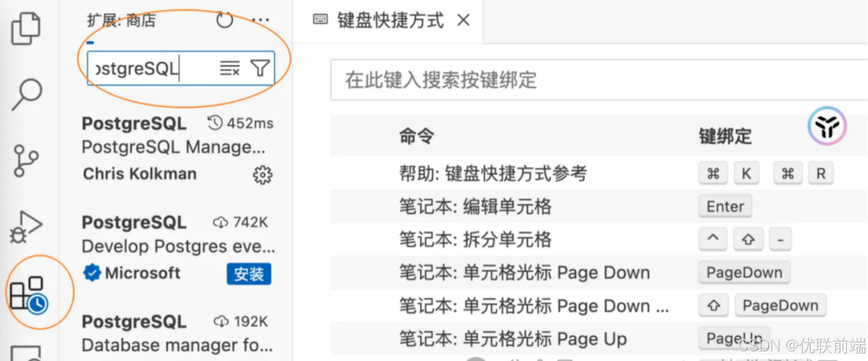Select 笔记本: 单元格光标 Page Down with PageDown key
The width and height of the screenshot is (868, 361).
pyautogui.click(x=598, y=273)
